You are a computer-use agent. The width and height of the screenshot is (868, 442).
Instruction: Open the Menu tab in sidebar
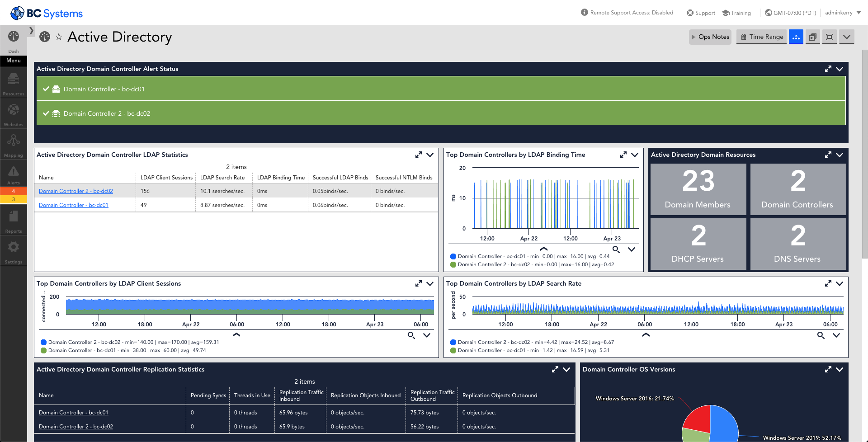click(14, 61)
